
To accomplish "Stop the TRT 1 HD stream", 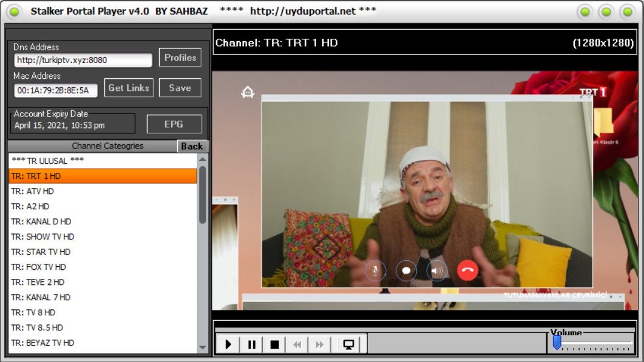I will [274, 344].
